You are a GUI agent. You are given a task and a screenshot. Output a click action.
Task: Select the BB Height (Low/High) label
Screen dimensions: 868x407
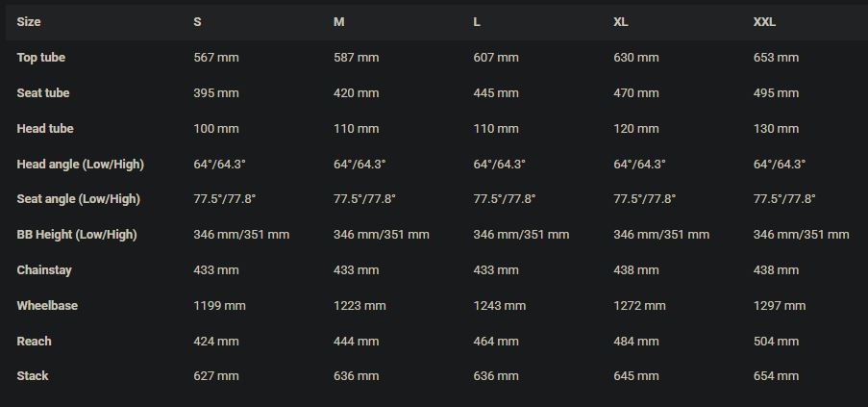tap(77, 235)
